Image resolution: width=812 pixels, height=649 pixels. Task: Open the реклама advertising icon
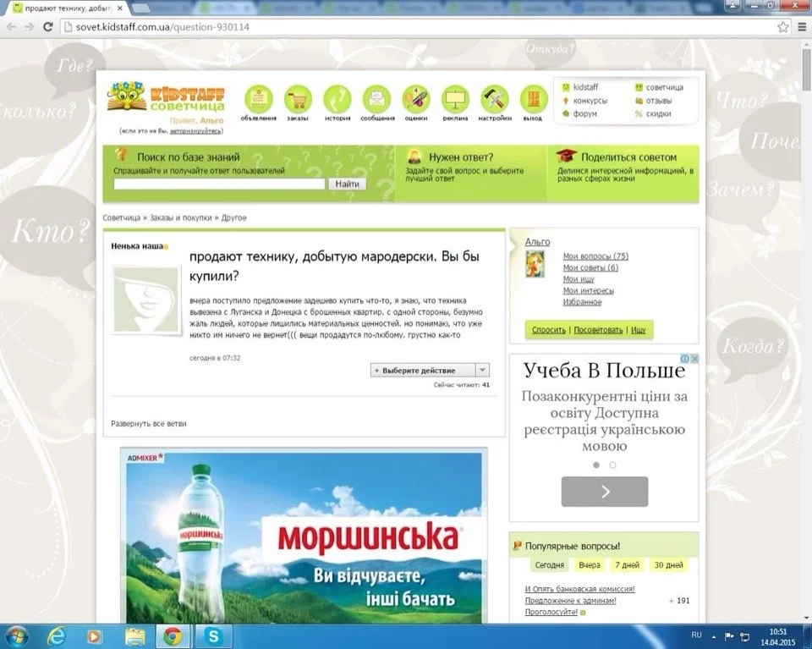click(455, 97)
